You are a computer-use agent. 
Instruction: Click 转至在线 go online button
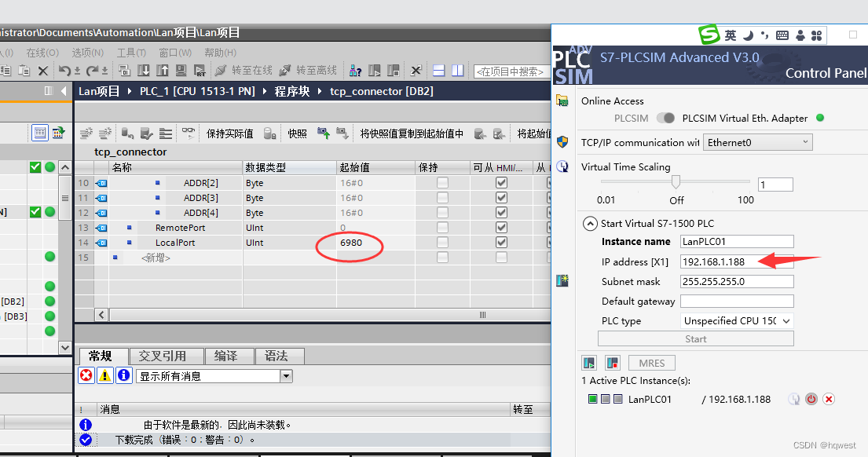coord(244,71)
